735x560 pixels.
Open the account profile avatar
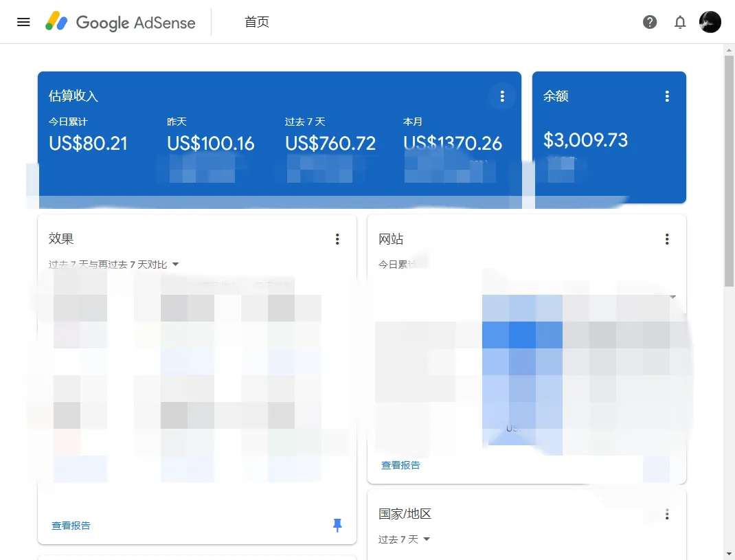[710, 22]
